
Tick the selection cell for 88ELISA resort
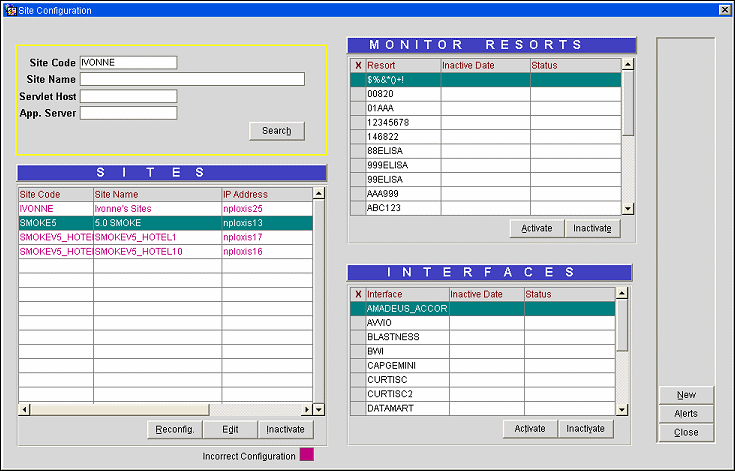click(358, 151)
